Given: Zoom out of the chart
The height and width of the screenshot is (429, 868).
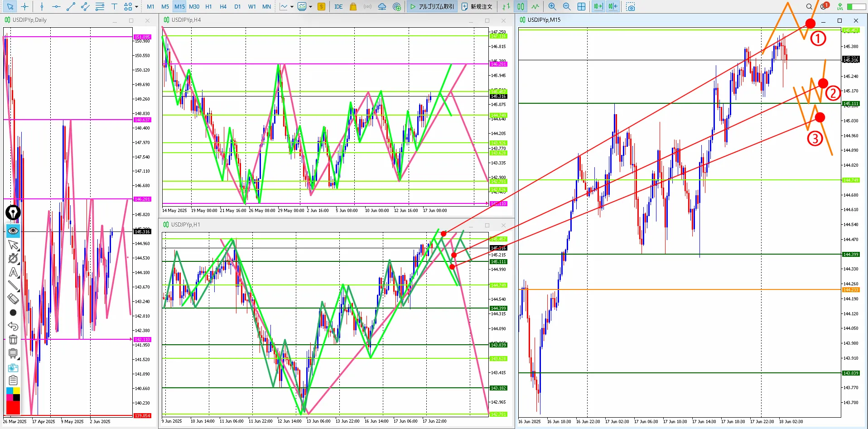Looking at the screenshot, I should pyautogui.click(x=567, y=6).
